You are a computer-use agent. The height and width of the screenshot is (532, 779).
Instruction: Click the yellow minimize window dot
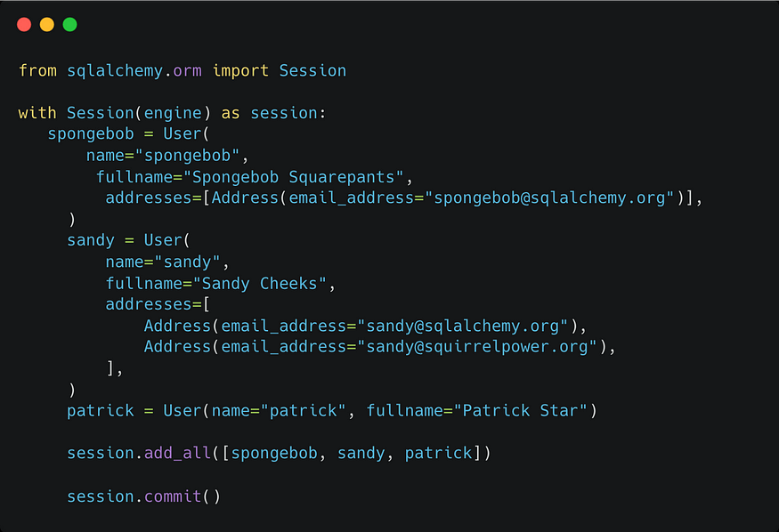pyautogui.click(x=46, y=24)
